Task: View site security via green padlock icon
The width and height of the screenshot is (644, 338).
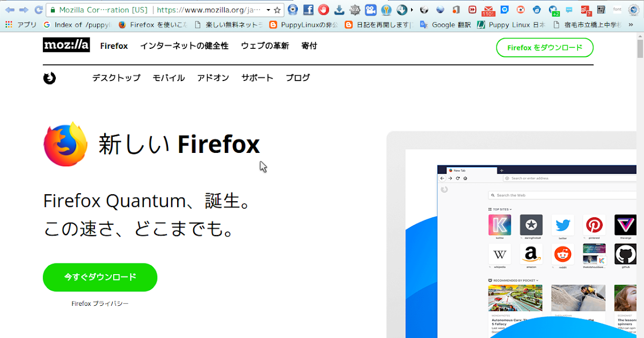Action: point(53,10)
